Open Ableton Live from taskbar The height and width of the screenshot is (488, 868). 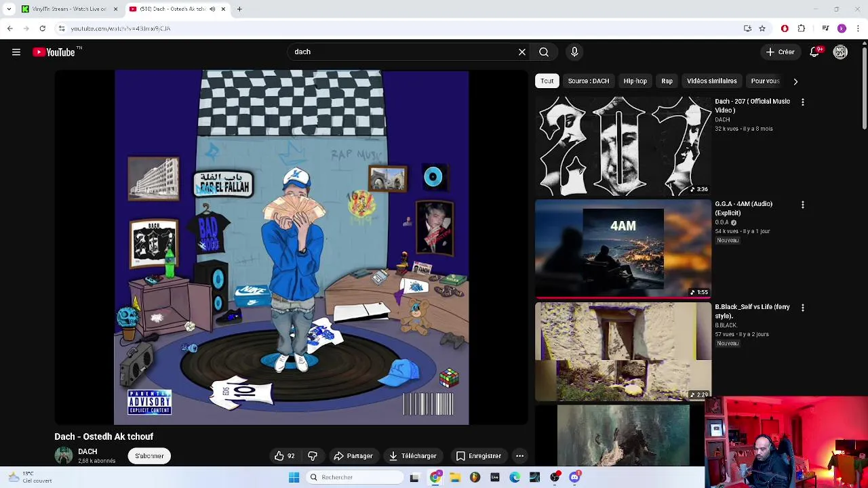click(495, 478)
